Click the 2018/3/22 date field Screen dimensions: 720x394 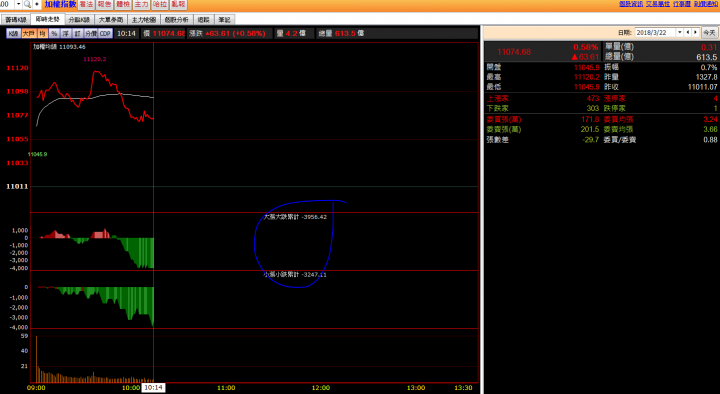655,33
